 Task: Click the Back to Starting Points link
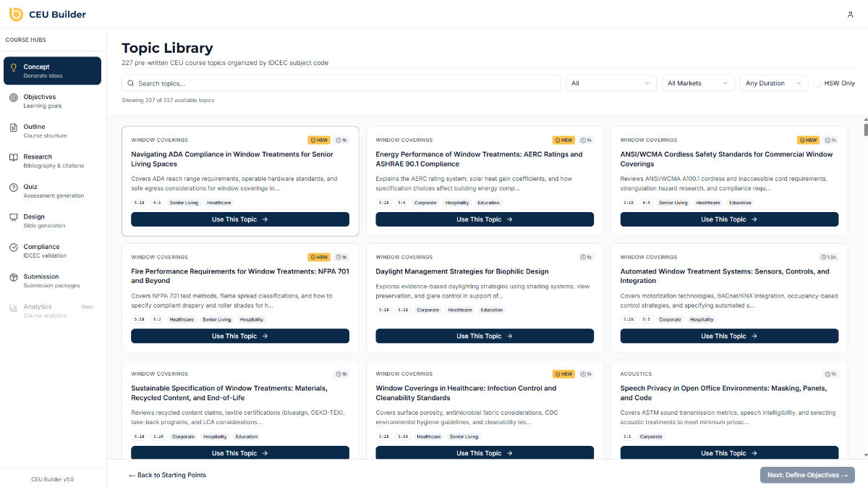pyautogui.click(x=167, y=476)
